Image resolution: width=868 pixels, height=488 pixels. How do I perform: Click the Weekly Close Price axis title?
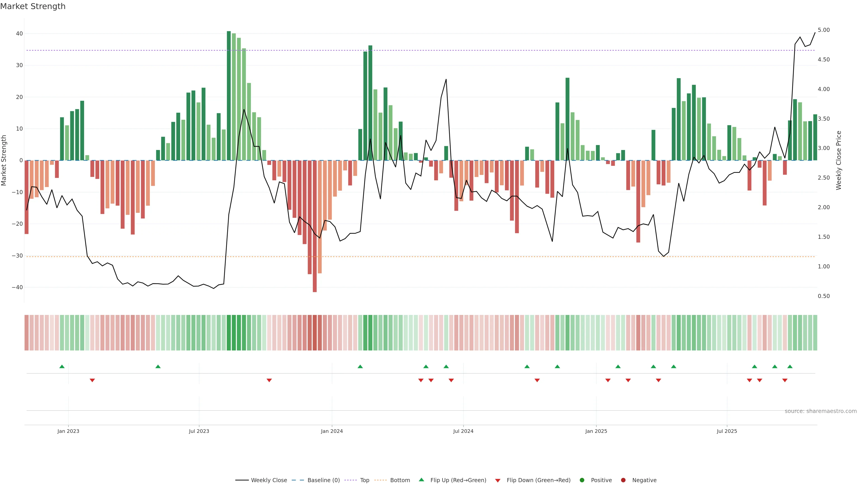point(839,160)
